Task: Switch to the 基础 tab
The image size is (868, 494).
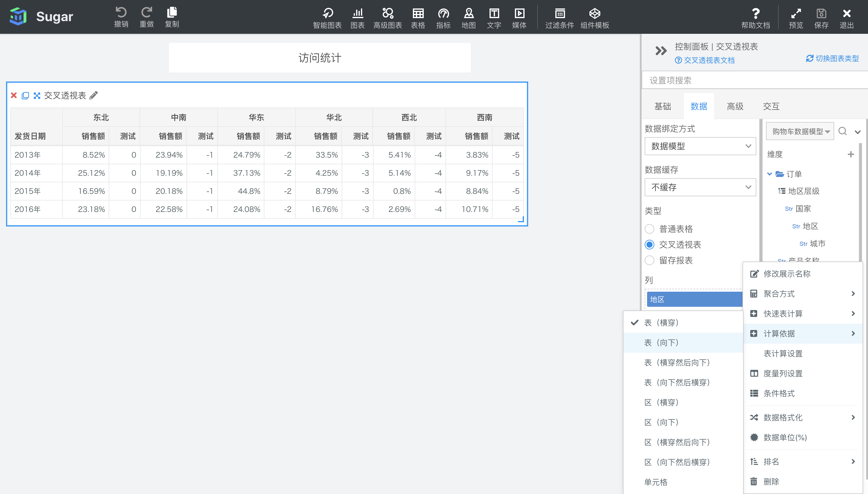Action: click(x=662, y=107)
